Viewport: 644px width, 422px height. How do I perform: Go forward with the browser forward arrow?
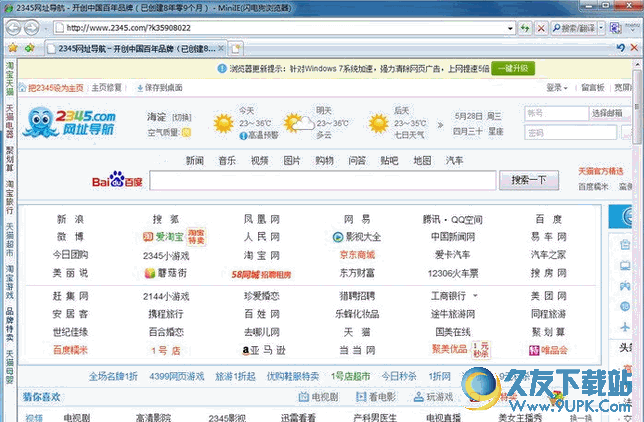coord(31,28)
